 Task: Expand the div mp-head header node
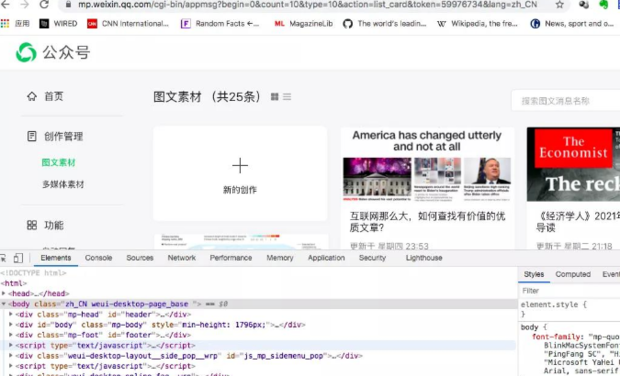pyautogui.click(x=11, y=314)
